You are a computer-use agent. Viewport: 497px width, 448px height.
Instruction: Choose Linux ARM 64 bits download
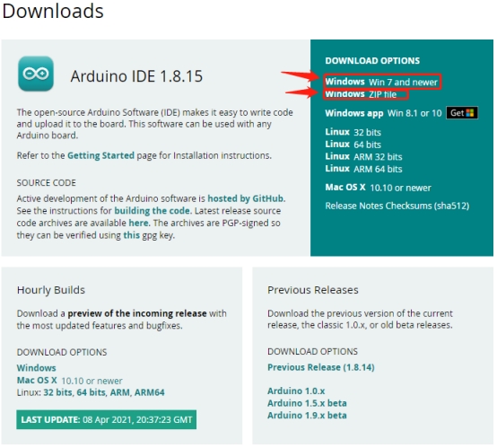(363, 169)
